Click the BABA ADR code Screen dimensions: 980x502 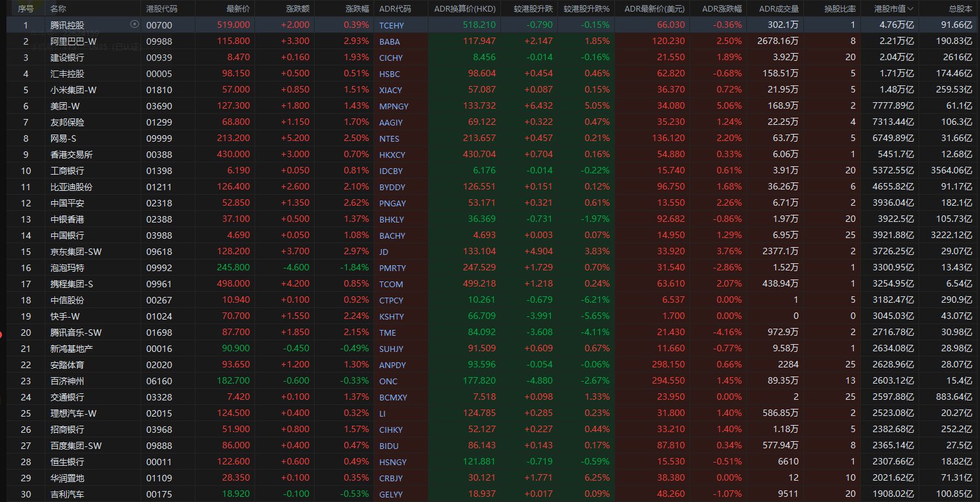(x=389, y=41)
